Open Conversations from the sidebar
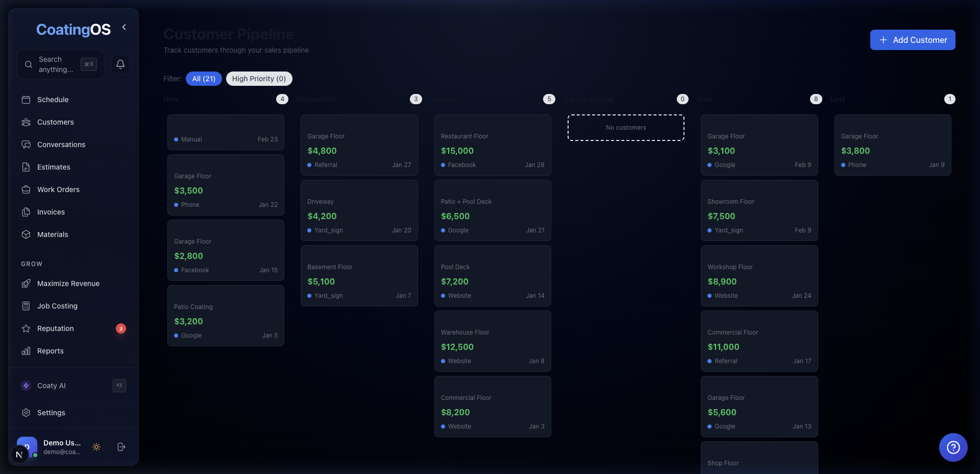980x474 pixels. tap(60, 145)
